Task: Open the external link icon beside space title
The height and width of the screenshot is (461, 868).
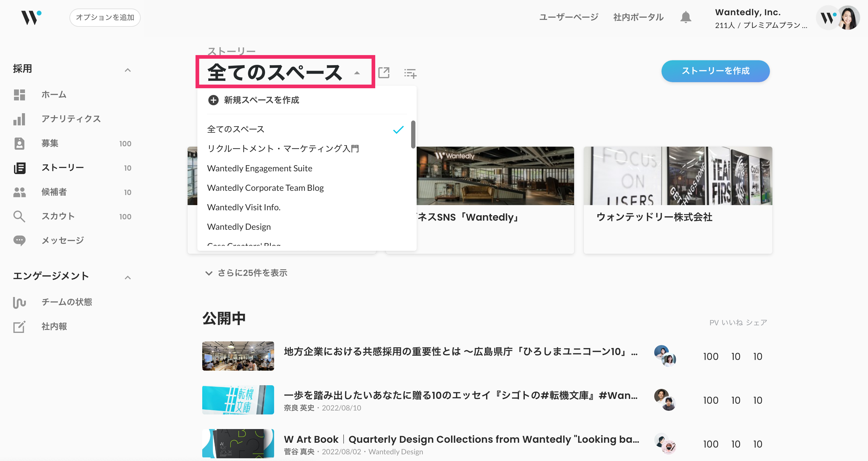Action: pyautogui.click(x=384, y=72)
